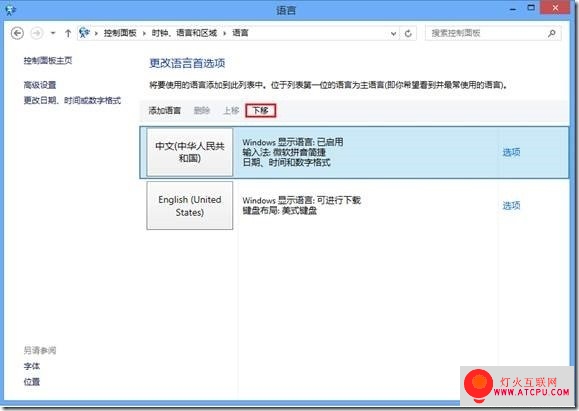Click the text Windows 显示语言: 已启用
579x411 pixels.
[293, 142]
